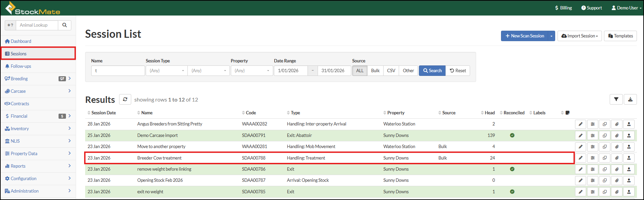This screenshot has width=644, height=200.
Task: Reset the search filters
Action: (458, 70)
